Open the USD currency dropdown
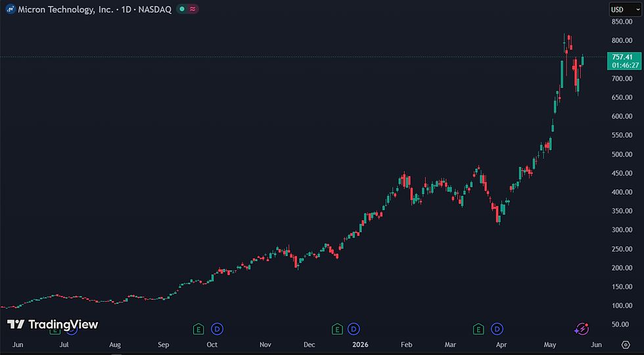 coord(625,9)
